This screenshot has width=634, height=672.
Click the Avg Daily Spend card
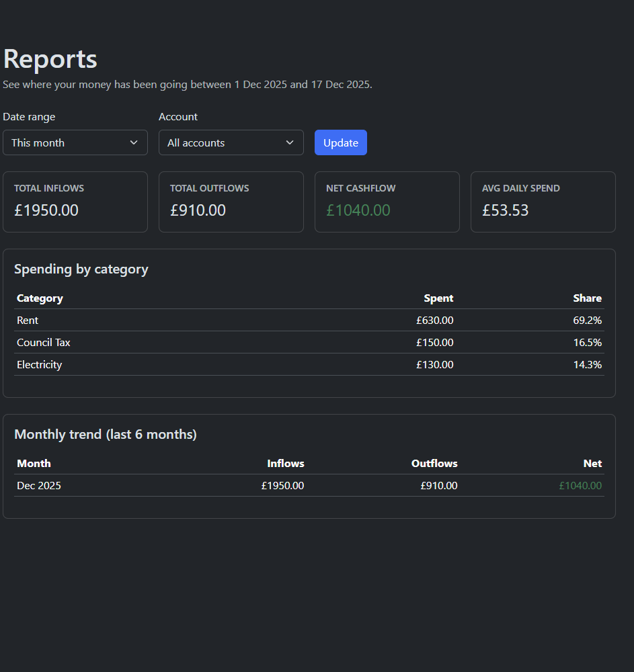click(543, 202)
